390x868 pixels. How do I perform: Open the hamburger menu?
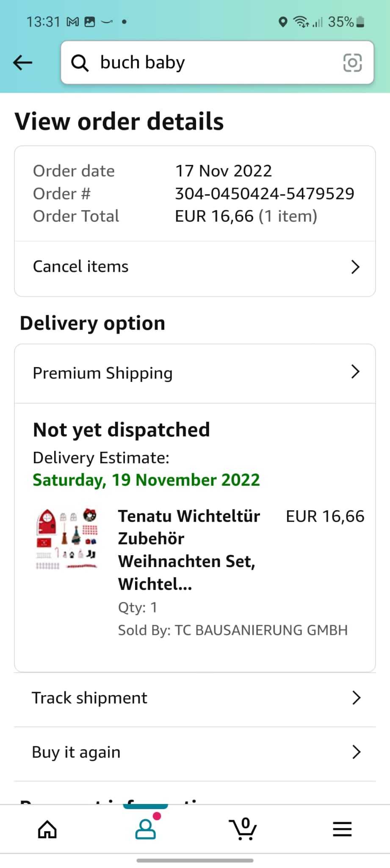coord(342,829)
